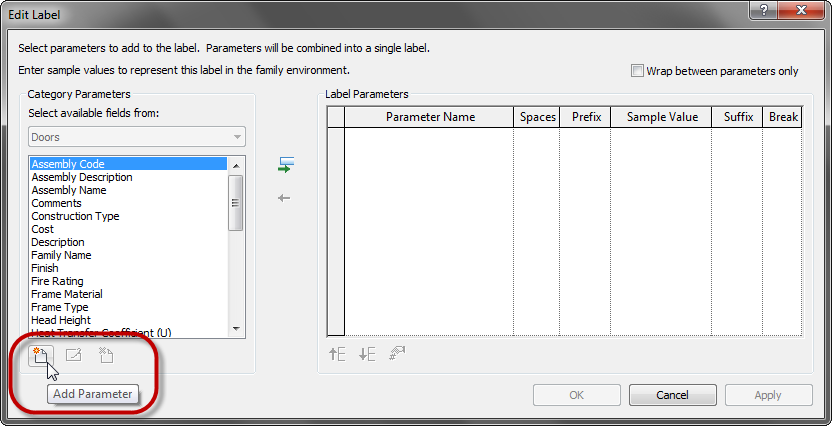Click the Parameter Name column header
832x426 pixels.
pos(430,117)
